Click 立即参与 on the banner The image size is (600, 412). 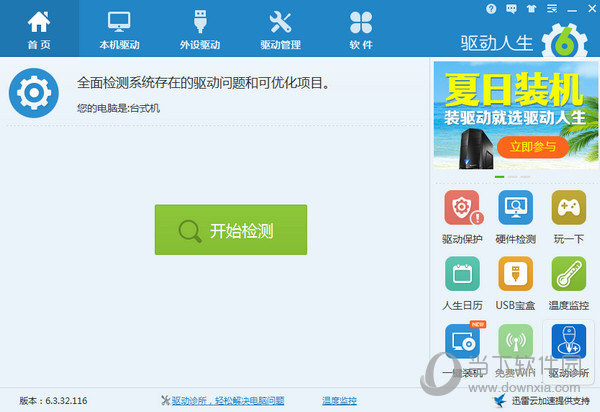click(533, 147)
